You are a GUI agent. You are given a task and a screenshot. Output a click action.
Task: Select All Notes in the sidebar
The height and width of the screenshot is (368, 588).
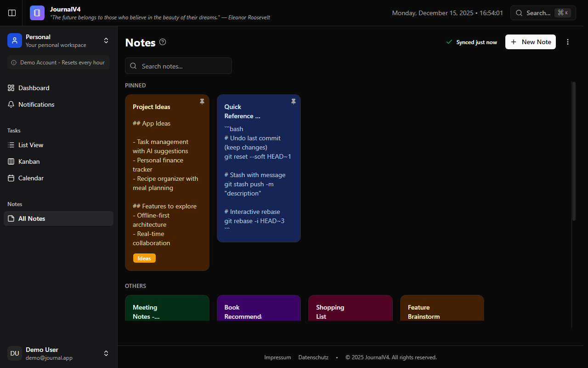click(x=32, y=218)
